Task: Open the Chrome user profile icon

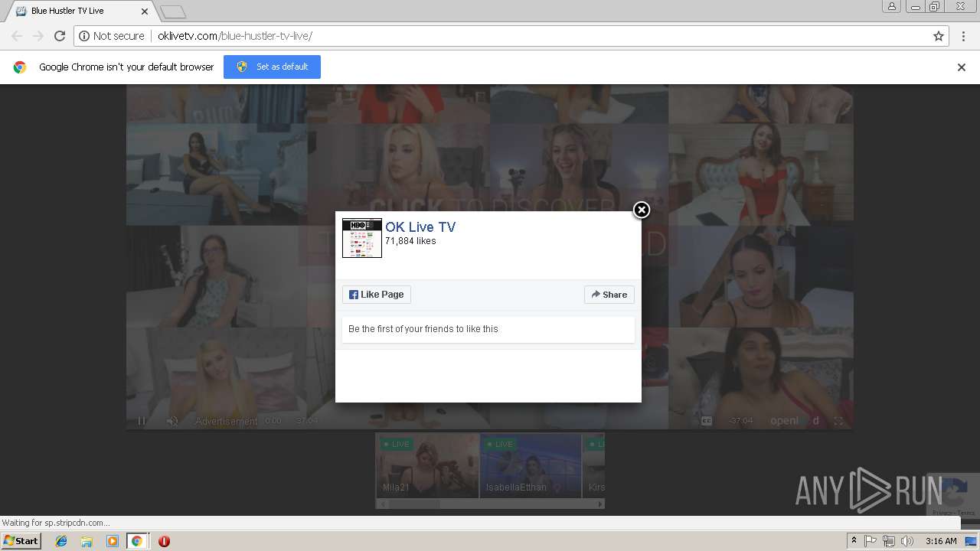Action: tap(891, 6)
